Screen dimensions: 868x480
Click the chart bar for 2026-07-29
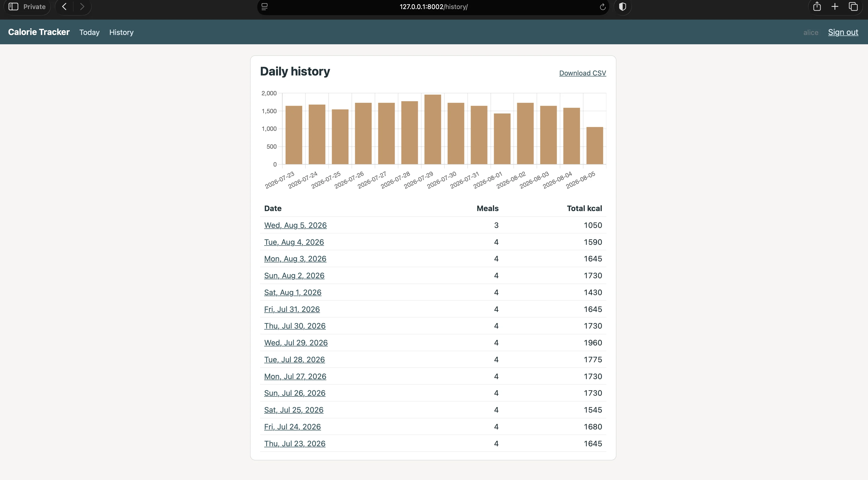coord(433,129)
